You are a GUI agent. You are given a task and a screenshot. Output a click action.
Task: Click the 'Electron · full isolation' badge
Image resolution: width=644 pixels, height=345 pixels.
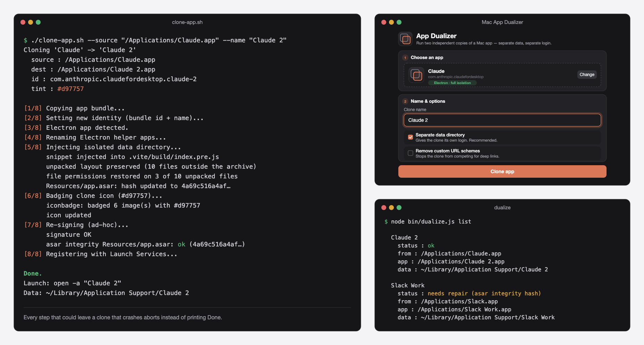(x=452, y=83)
